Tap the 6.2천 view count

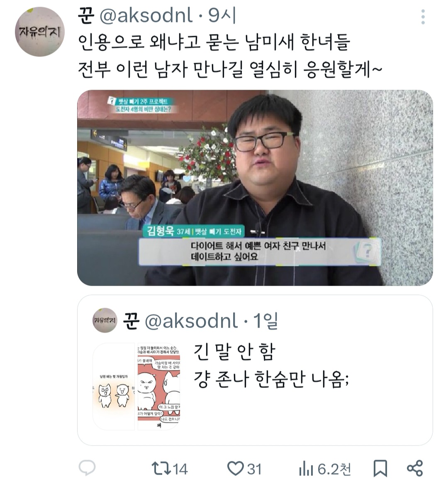[x=334, y=469]
